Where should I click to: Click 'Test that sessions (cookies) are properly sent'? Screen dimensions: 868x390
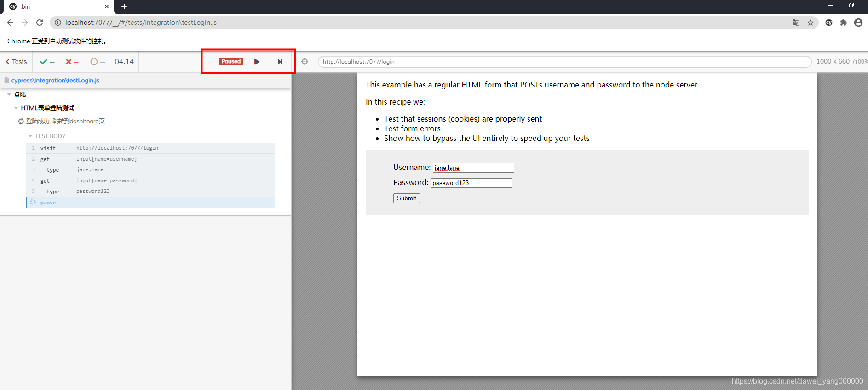pyautogui.click(x=463, y=119)
